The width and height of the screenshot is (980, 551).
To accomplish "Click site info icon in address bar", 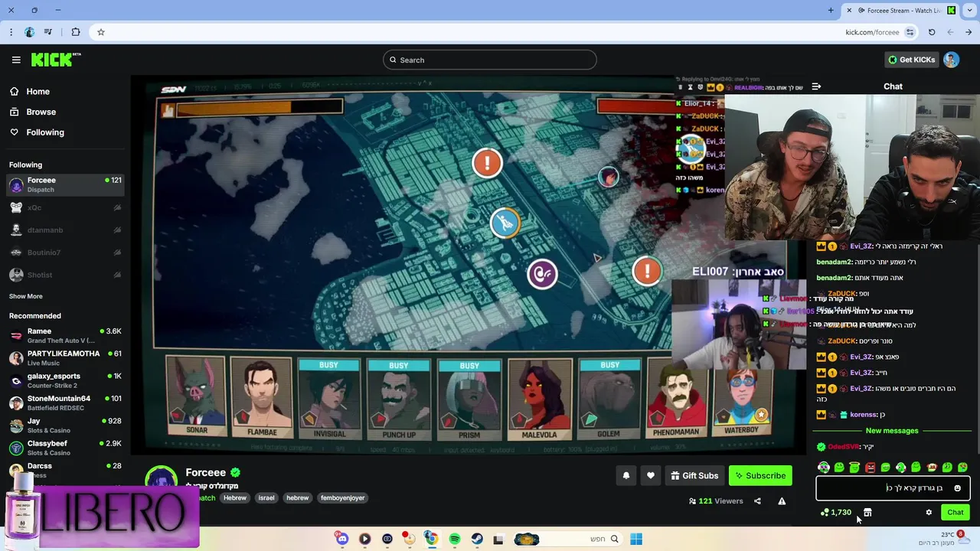I will pyautogui.click(x=910, y=32).
